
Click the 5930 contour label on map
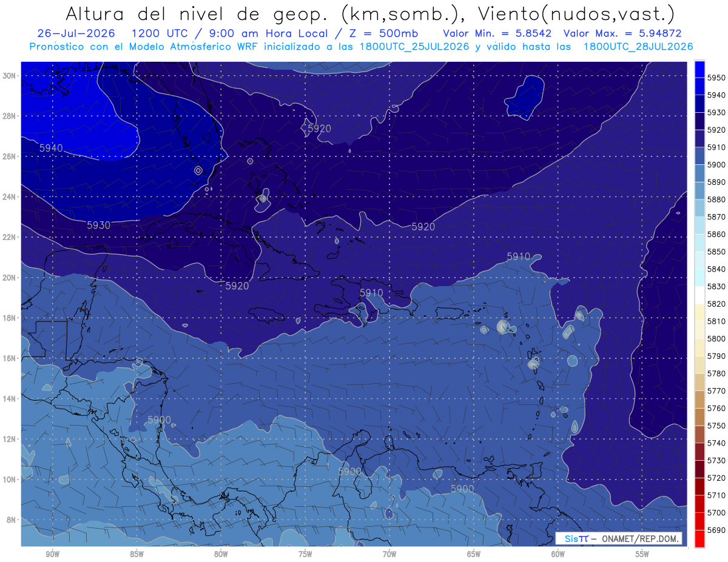98,225
